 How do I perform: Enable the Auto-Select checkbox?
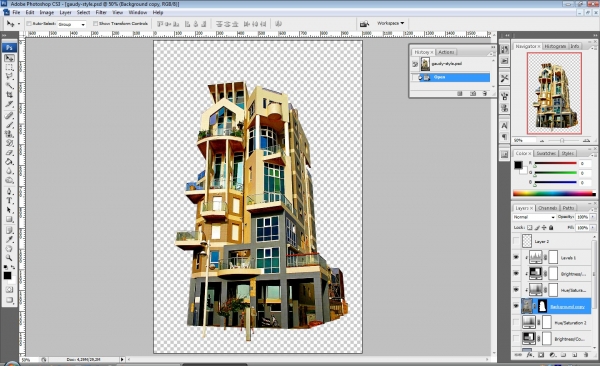(29, 24)
